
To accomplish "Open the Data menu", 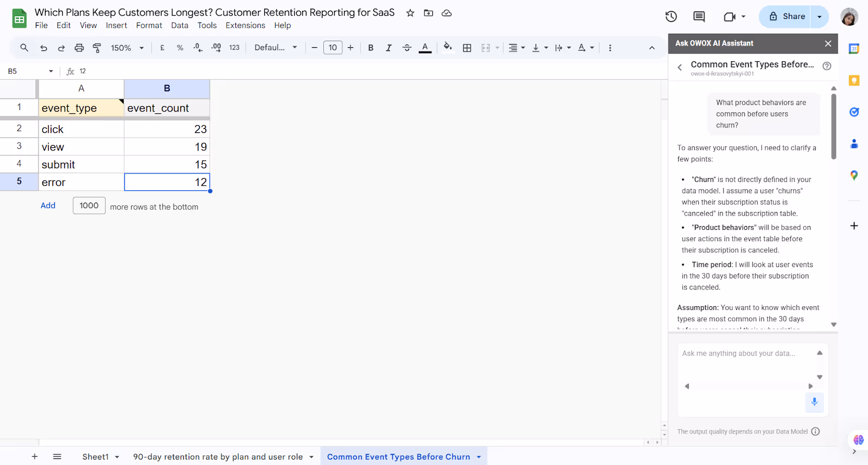I will 180,25.
